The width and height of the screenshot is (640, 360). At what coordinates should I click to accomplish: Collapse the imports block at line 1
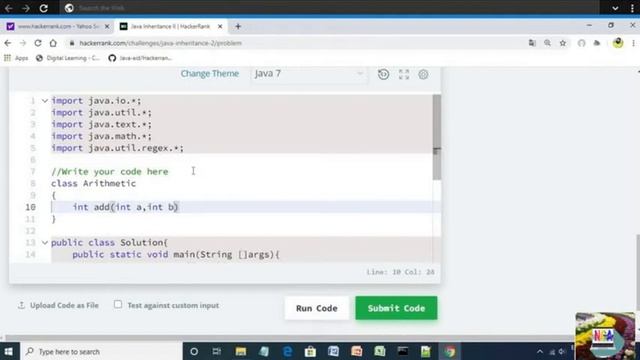click(x=45, y=100)
